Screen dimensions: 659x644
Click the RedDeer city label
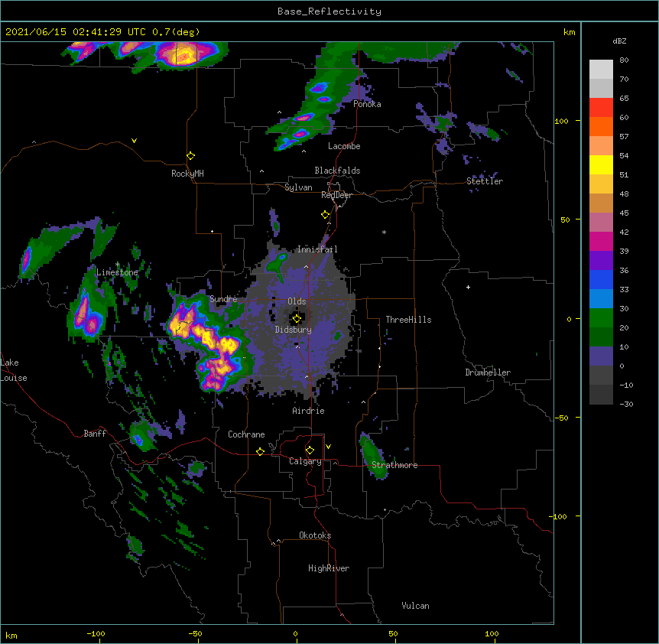point(336,195)
